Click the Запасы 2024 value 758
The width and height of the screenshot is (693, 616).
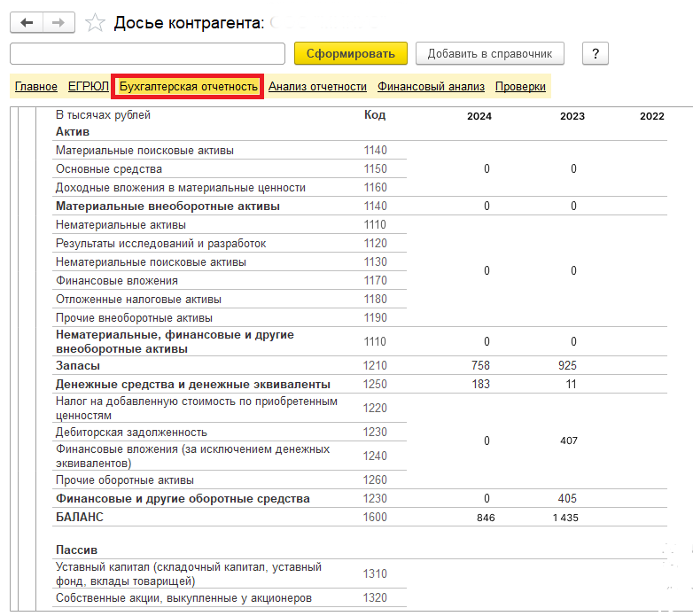coord(480,365)
